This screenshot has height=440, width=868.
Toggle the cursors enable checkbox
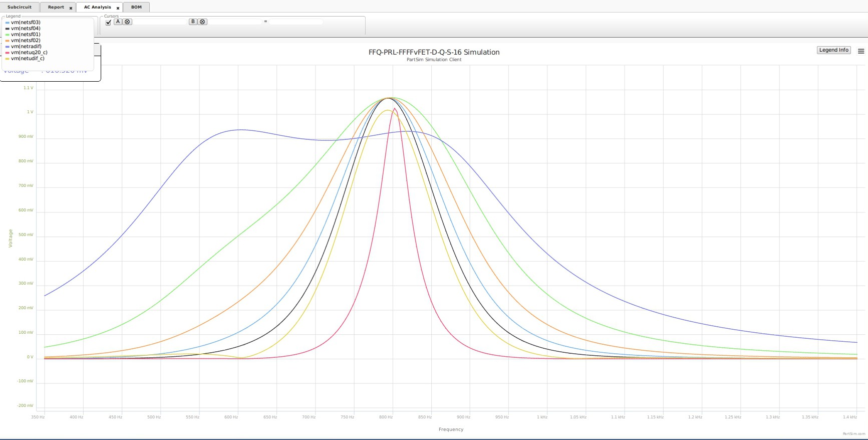coord(108,22)
